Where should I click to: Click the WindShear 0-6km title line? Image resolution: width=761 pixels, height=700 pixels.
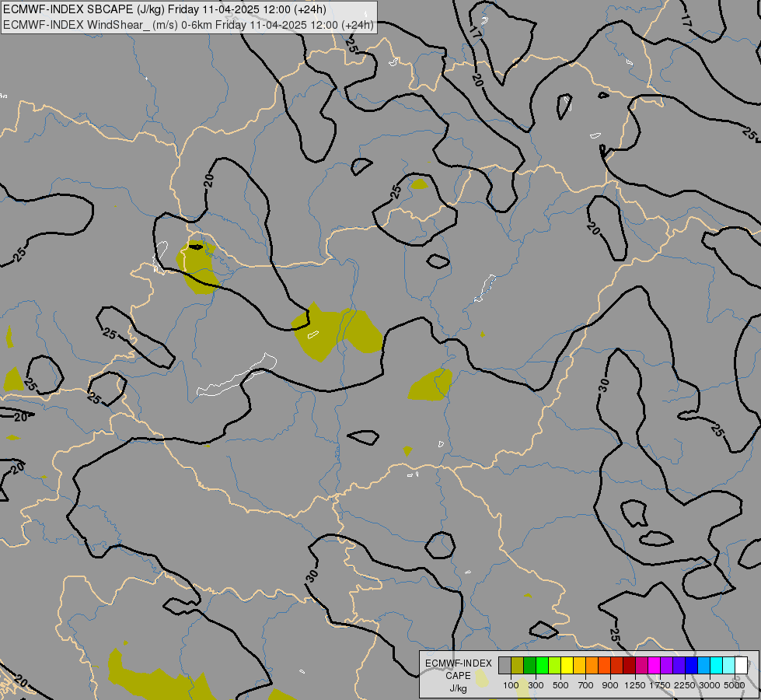[188, 25]
